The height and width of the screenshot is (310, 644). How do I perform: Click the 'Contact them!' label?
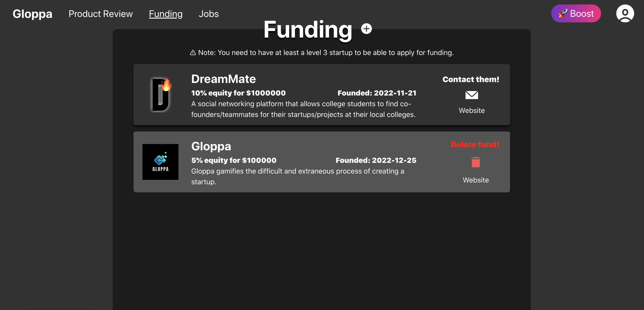click(471, 79)
